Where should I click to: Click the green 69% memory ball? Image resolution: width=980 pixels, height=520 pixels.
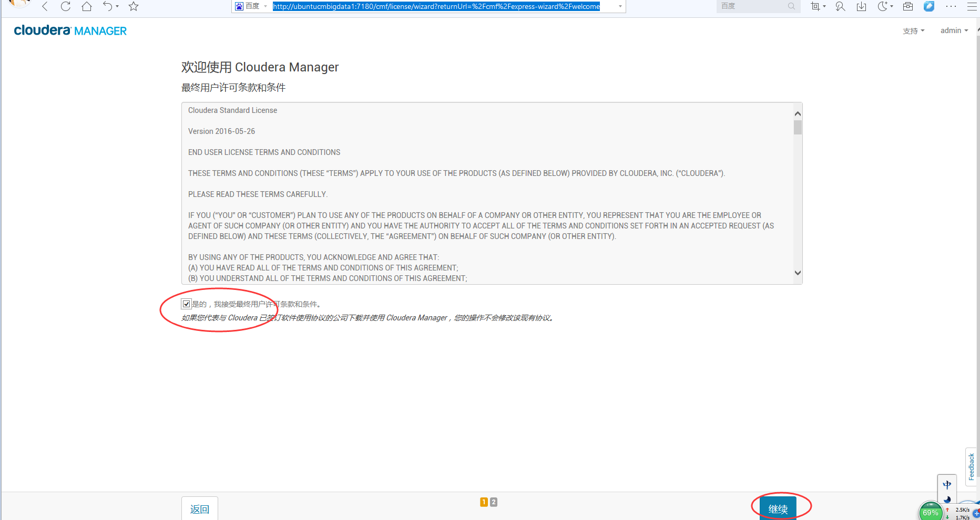pyautogui.click(x=930, y=513)
